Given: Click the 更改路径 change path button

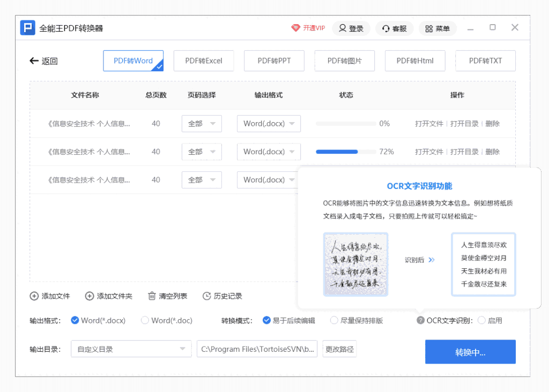Looking at the screenshot, I should point(339,349).
